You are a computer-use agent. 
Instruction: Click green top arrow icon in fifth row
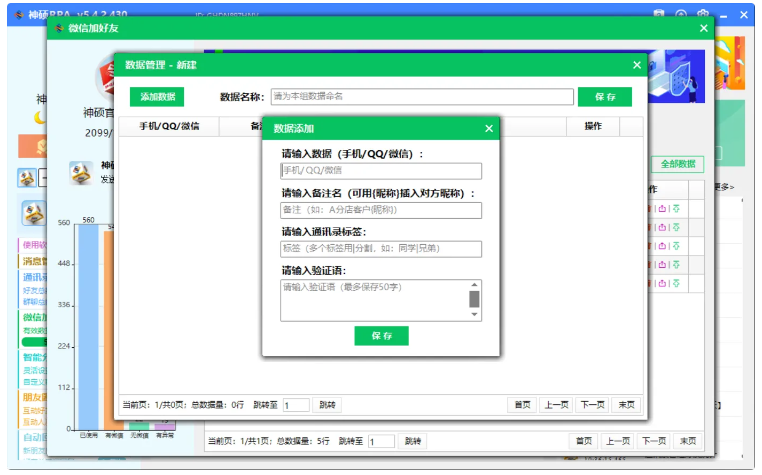(676, 283)
